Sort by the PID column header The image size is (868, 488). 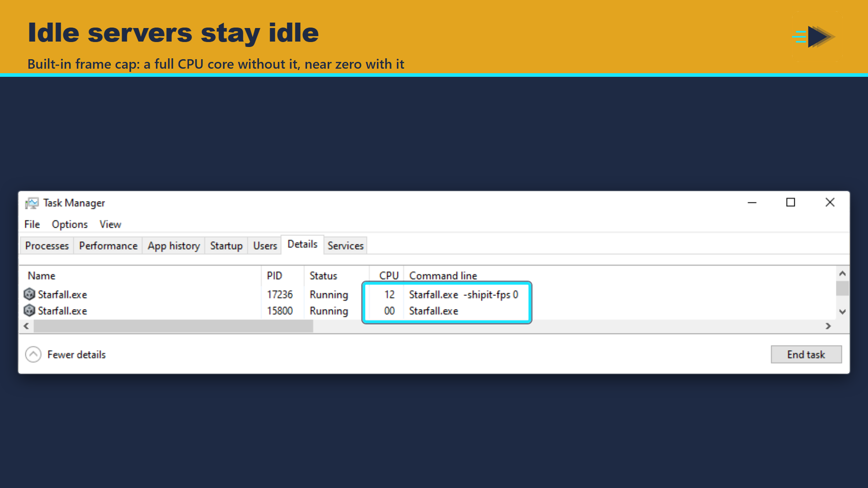(x=283, y=276)
